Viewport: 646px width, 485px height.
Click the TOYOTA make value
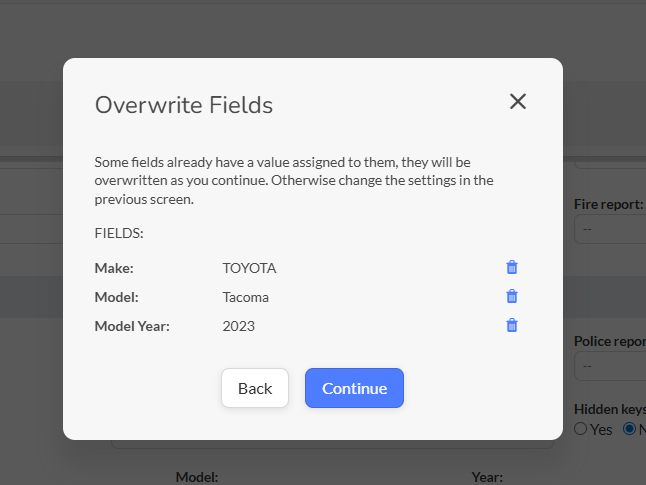[x=249, y=268]
